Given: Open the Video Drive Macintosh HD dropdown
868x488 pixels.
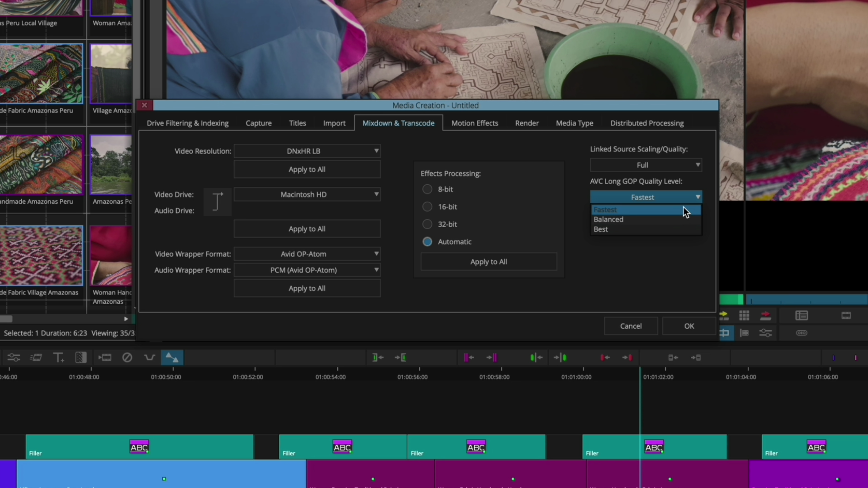Looking at the screenshot, I should tap(307, 195).
